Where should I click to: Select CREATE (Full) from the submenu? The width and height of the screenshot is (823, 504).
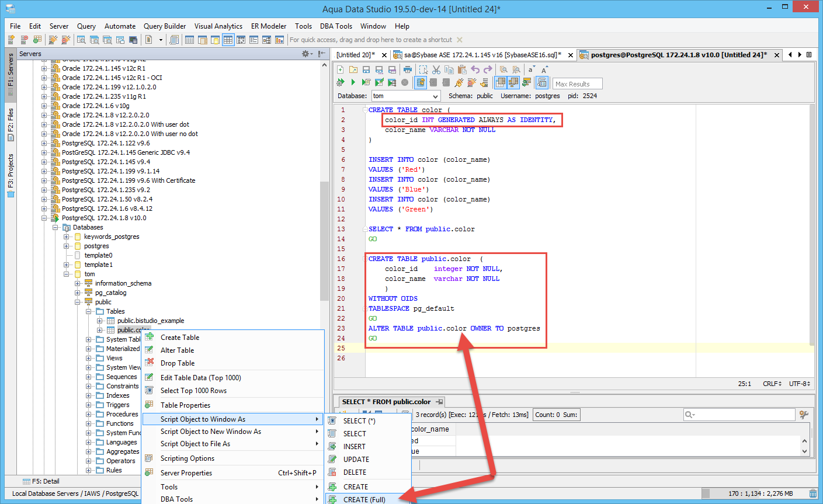(364, 499)
